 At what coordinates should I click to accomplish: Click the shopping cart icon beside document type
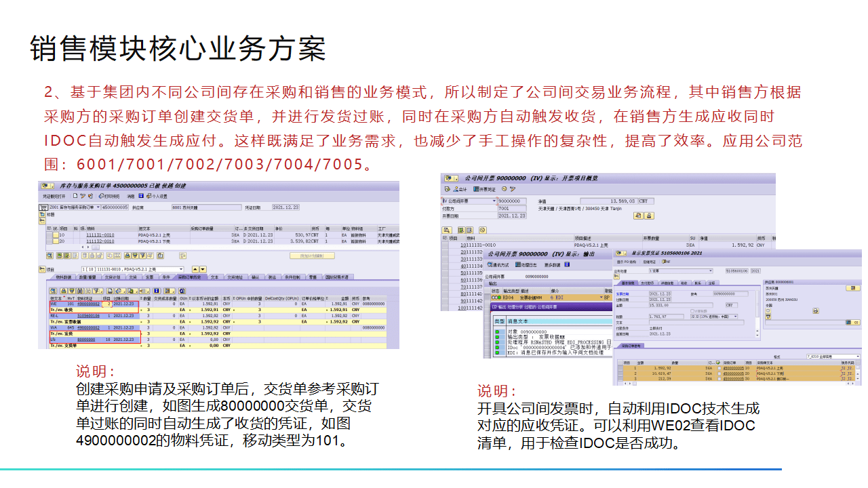coord(43,207)
